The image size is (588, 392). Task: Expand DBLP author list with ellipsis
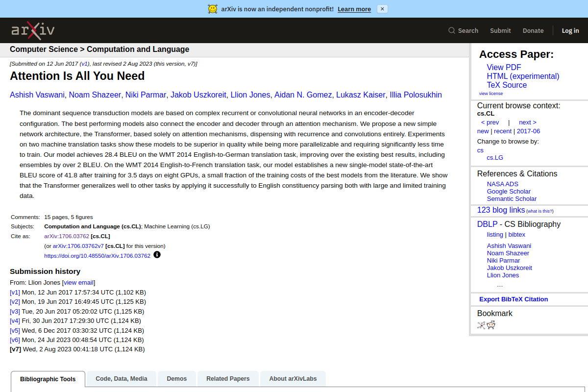click(x=500, y=284)
